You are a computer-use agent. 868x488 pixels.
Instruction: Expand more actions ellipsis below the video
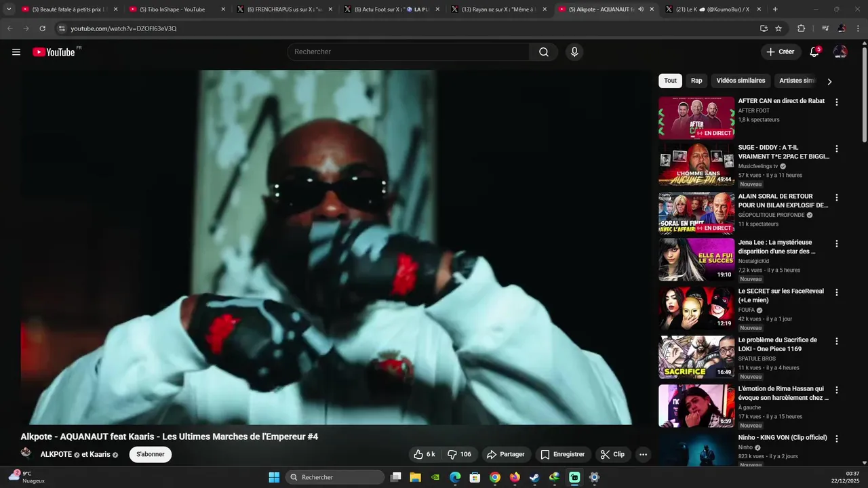[x=643, y=454]
